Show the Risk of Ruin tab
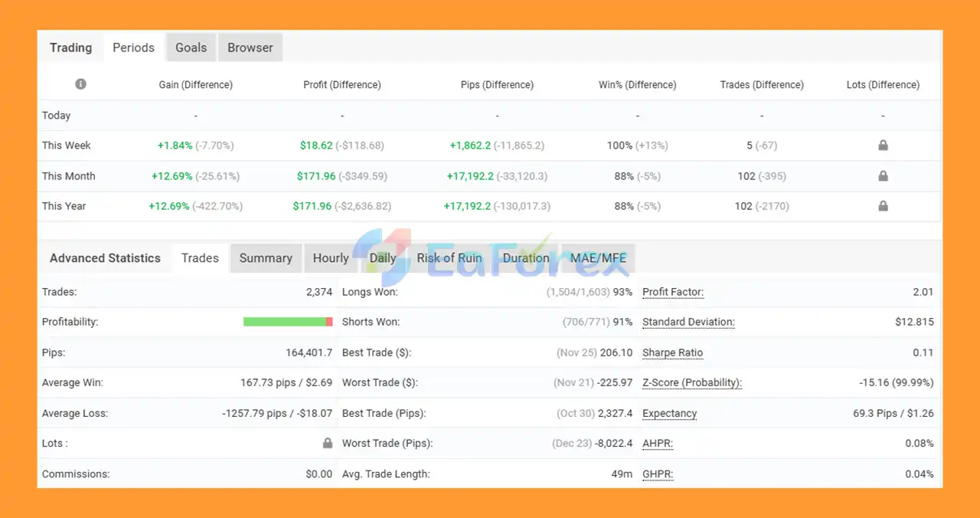 [x=449, y=258]
